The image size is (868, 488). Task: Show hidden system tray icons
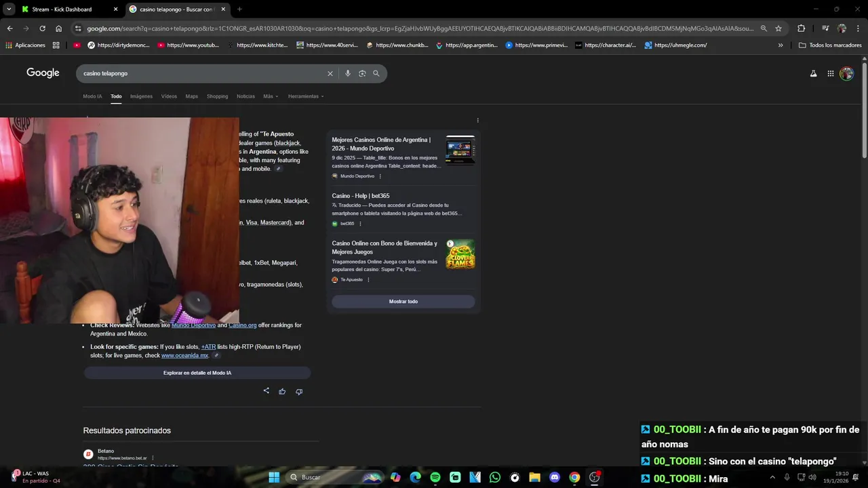click(x=772, y=477)
